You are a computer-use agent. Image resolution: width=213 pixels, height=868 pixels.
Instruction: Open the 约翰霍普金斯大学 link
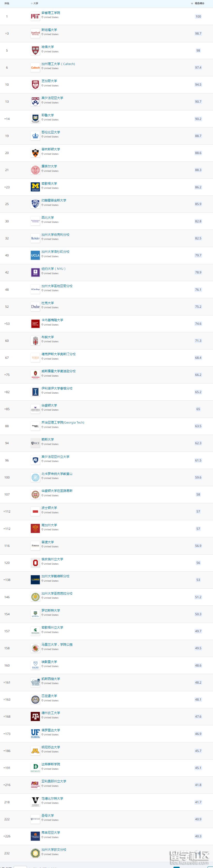pos(54,200)
